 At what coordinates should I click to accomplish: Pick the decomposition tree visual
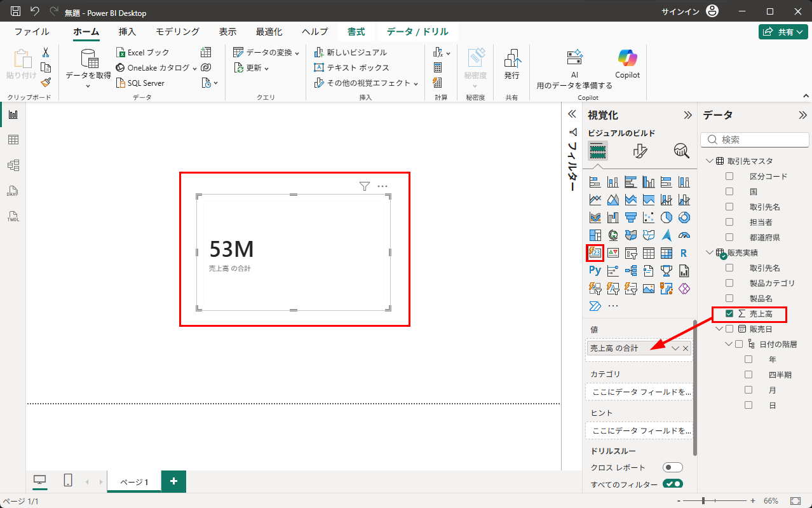point(631,271)
